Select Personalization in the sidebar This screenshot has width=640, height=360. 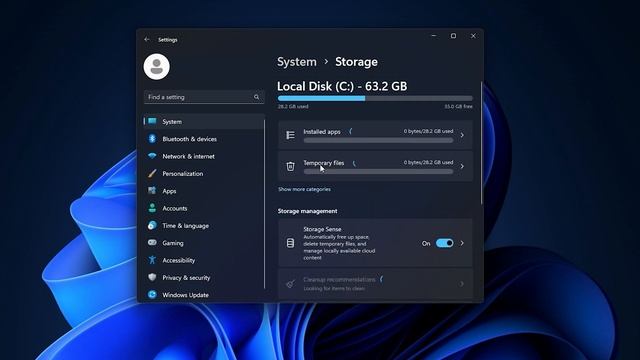tap(204, 173)
